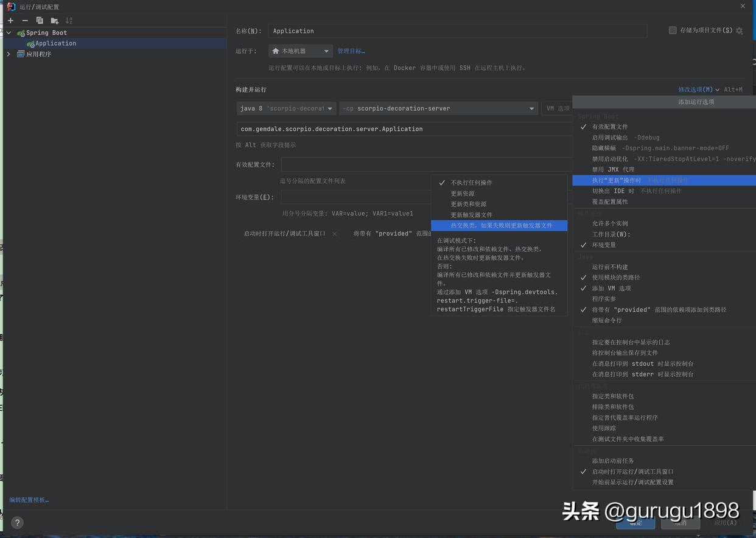Choose 更新触发器文件 from the popup

pyautogui.click(x=472, y=214)
